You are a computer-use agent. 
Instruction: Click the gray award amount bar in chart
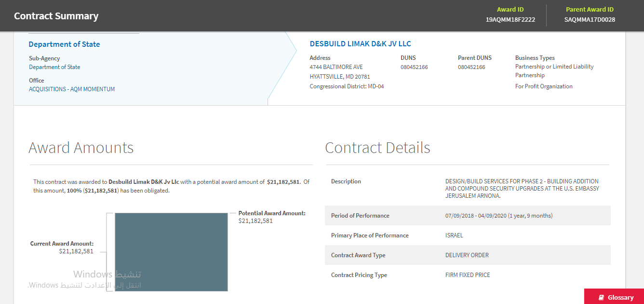(x=171, y=252)
